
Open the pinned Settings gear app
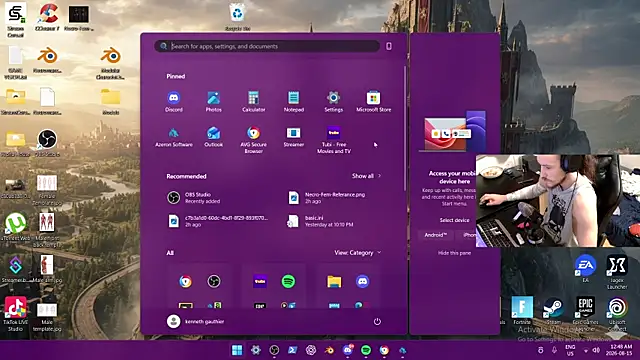(333, 102)
